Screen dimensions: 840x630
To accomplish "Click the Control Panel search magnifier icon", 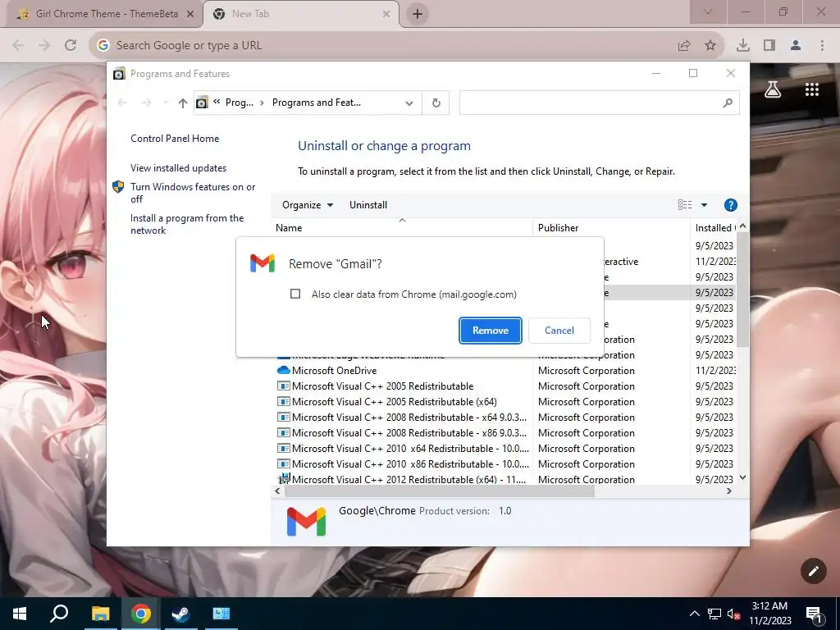I will click(727, 103).
